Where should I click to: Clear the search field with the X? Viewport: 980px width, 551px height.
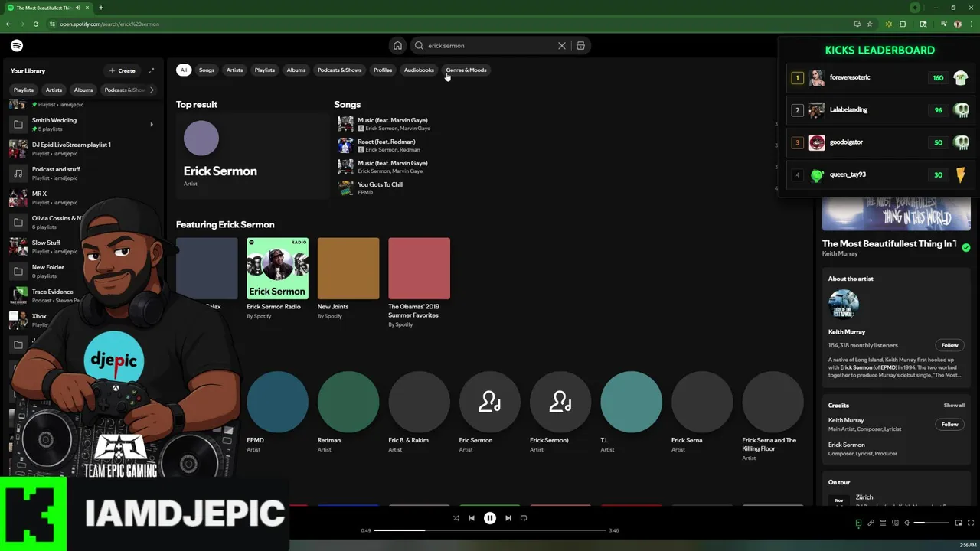(562, 46)
